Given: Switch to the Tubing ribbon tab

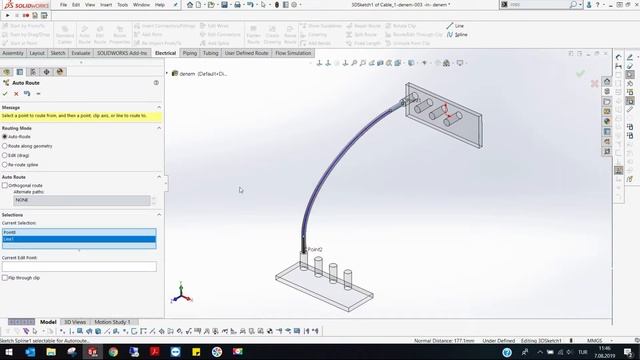Looking at the screenshot, I should point(211,53).
